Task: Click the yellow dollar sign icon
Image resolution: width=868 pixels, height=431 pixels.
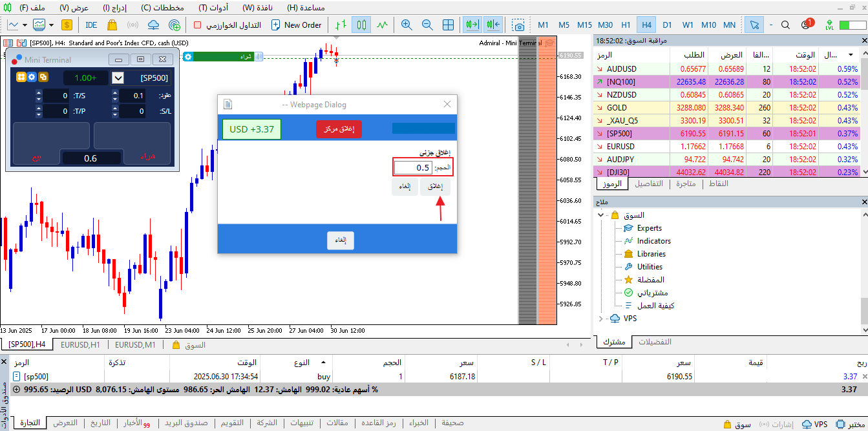Action: [x=67, y=25]
